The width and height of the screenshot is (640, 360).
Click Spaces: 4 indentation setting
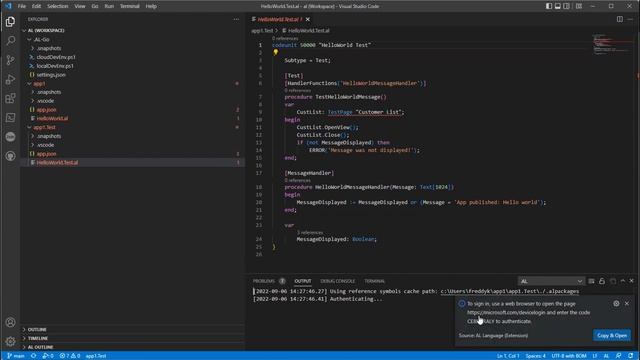coord(536,356)
